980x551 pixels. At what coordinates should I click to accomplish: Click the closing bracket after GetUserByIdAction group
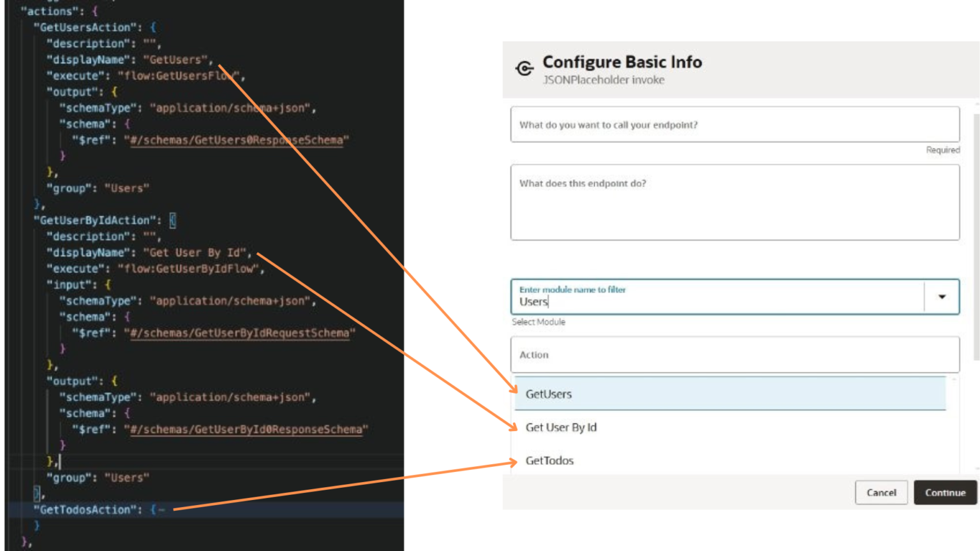coord(38,494)
